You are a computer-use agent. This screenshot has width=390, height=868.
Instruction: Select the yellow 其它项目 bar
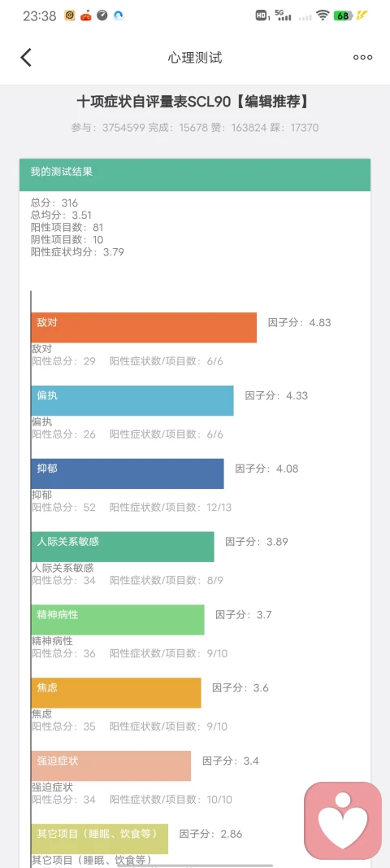click(x=100, y=840)
